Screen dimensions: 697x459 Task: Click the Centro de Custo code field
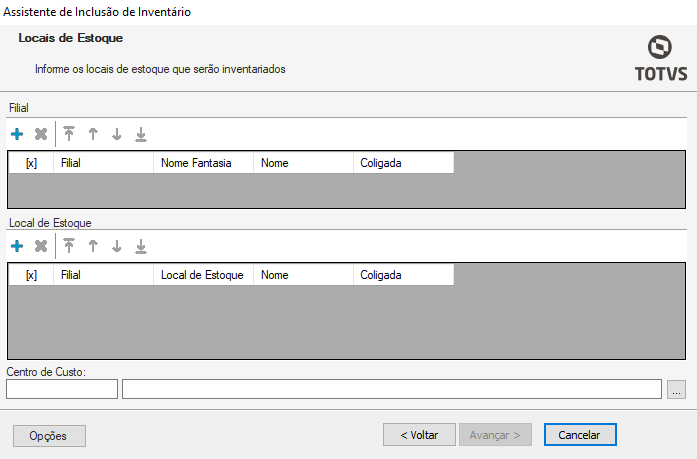(x=62, y=390)
